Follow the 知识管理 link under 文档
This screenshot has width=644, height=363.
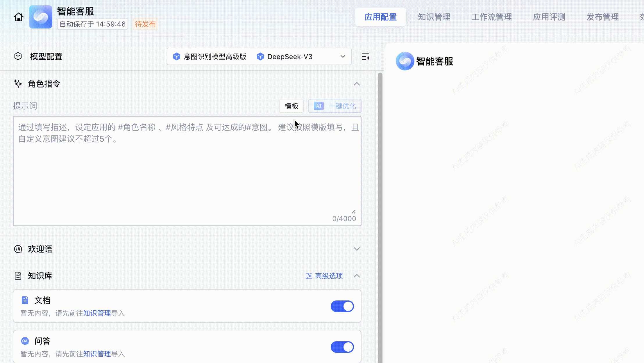click(x=97, y=313)
